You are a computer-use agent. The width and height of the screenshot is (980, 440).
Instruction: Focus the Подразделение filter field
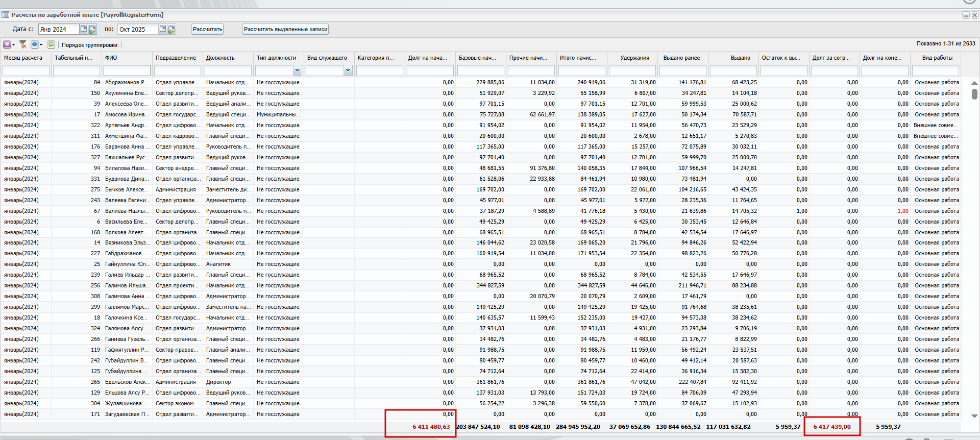[177, 70]
